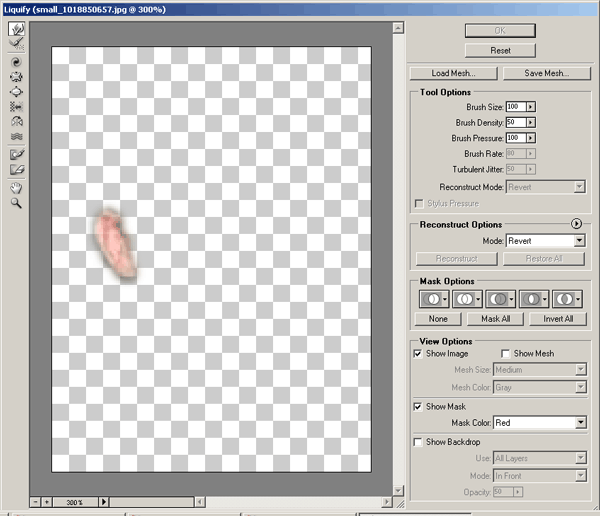Click the Brush Density input field

(515, 122)
